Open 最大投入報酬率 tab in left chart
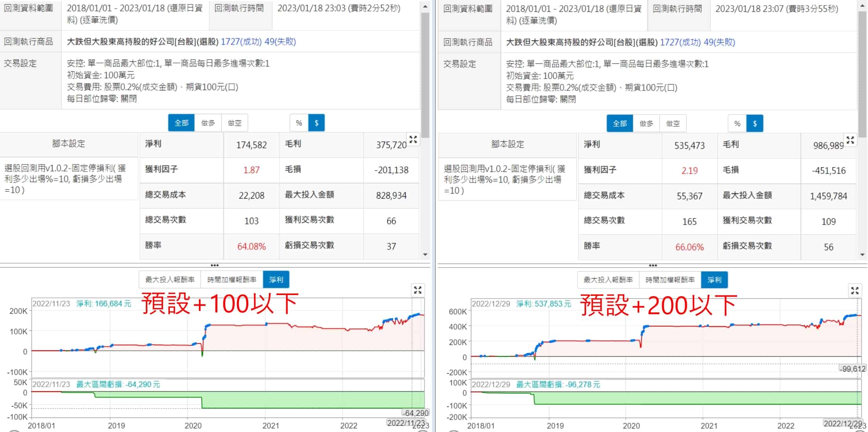Viewport: 868px width, 432px height. point(170,280)
